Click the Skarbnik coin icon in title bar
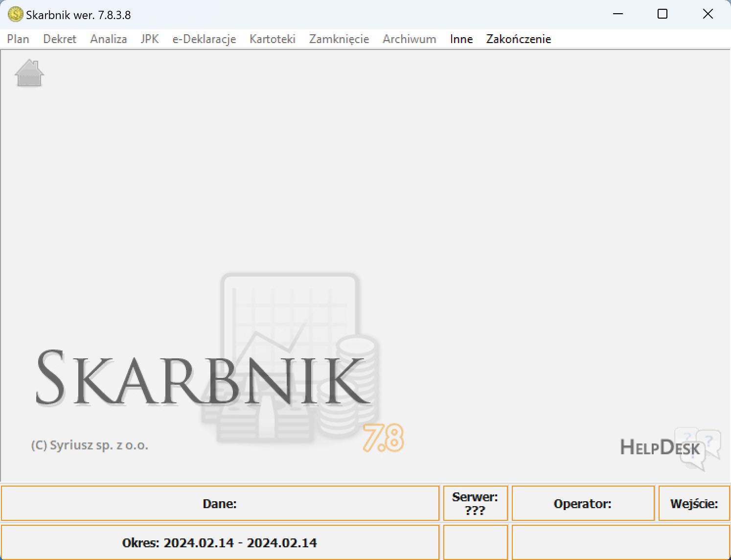Image resolution: width=731 pixels, height=560 pixels. (16, 14)
